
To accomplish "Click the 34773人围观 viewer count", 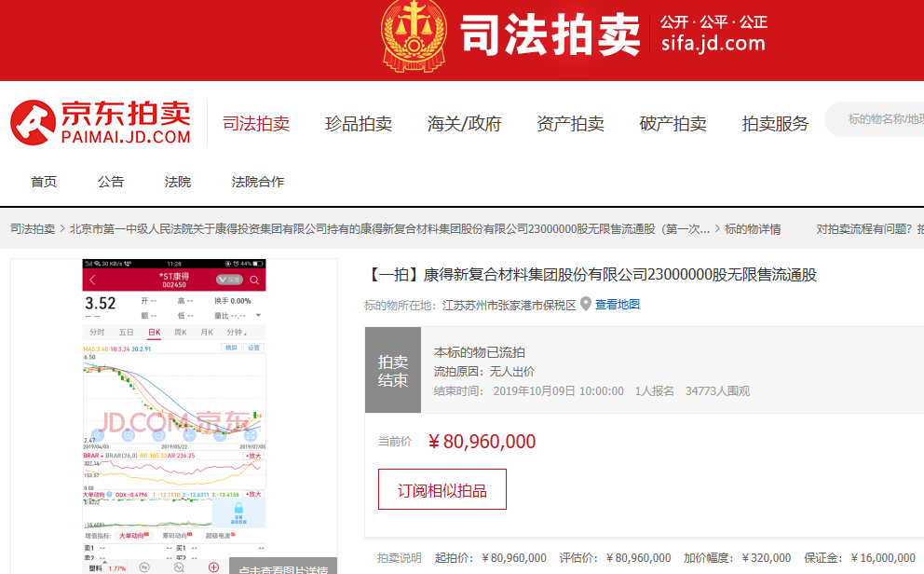I will pyautogui.click(x=718, y=390).
